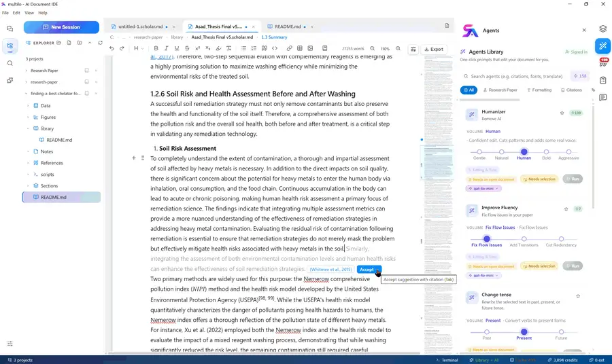Open the citations icon with red badge
This screenshot has width=612, height=364.
[x=603, y=62]
